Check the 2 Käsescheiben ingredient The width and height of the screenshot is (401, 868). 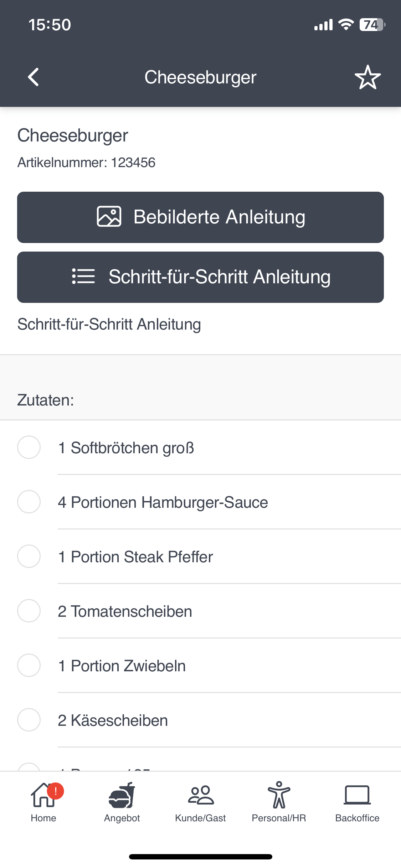(29, 720)
